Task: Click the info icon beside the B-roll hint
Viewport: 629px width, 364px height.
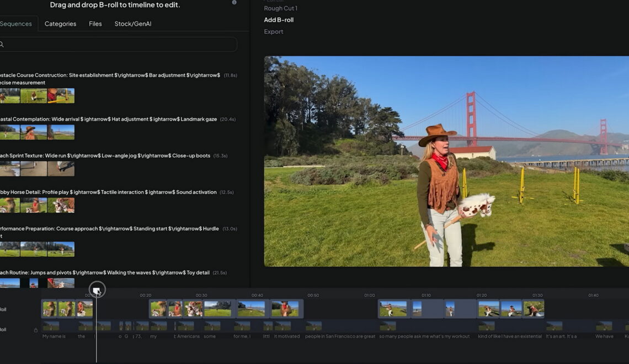Action: point(234,3)
